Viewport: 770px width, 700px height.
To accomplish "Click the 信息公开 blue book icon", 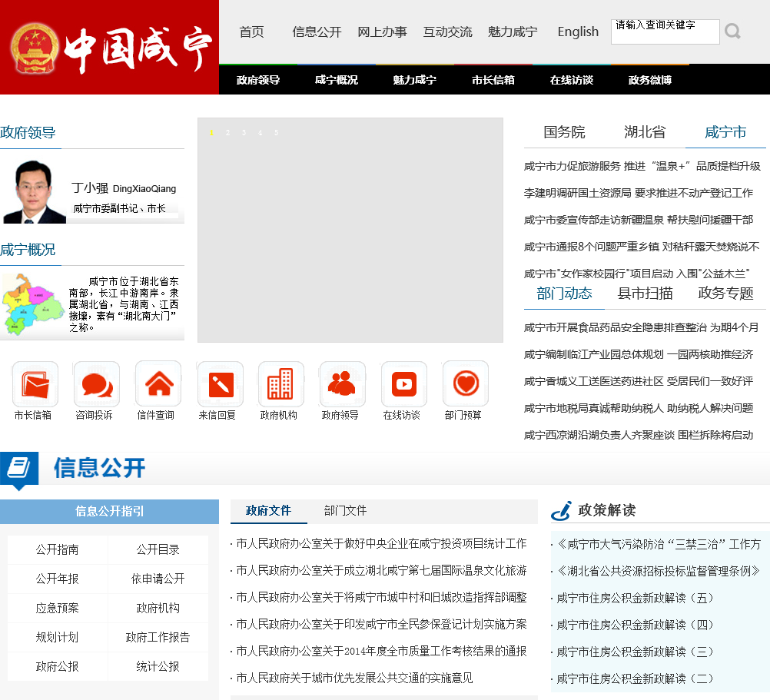I will tap(19, 469).
